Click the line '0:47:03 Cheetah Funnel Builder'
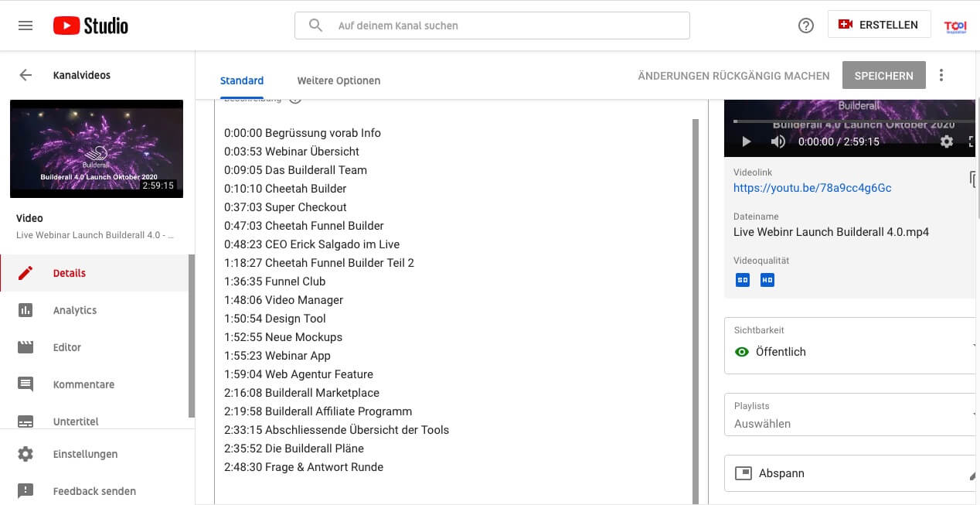Screen dimensions: 980x505 (x=304, y=226)
